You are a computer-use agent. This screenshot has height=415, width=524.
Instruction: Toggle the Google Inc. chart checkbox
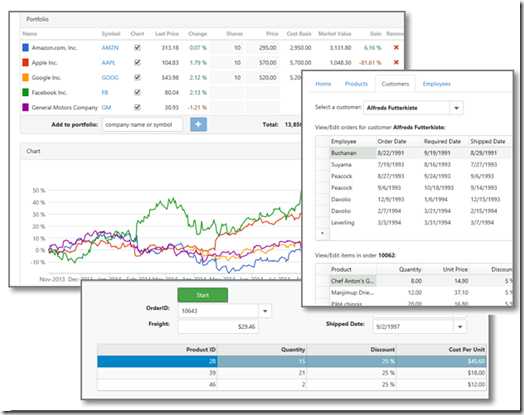pos(137,77)
